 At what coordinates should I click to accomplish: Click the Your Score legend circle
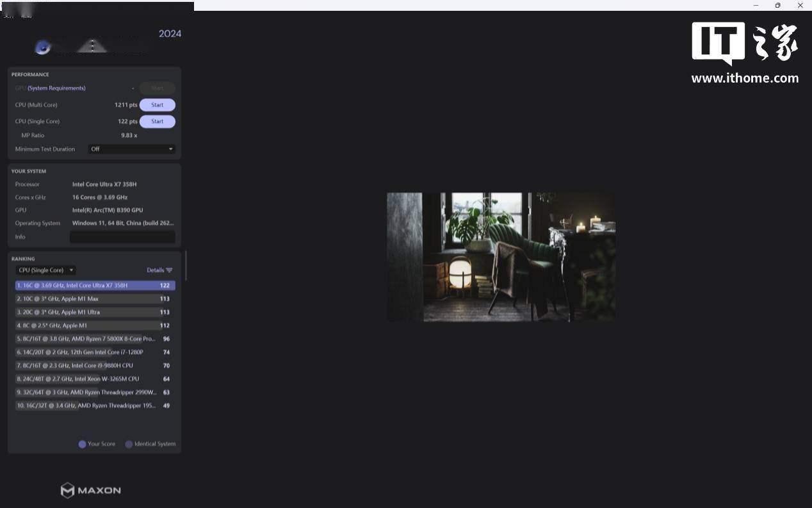82,444
